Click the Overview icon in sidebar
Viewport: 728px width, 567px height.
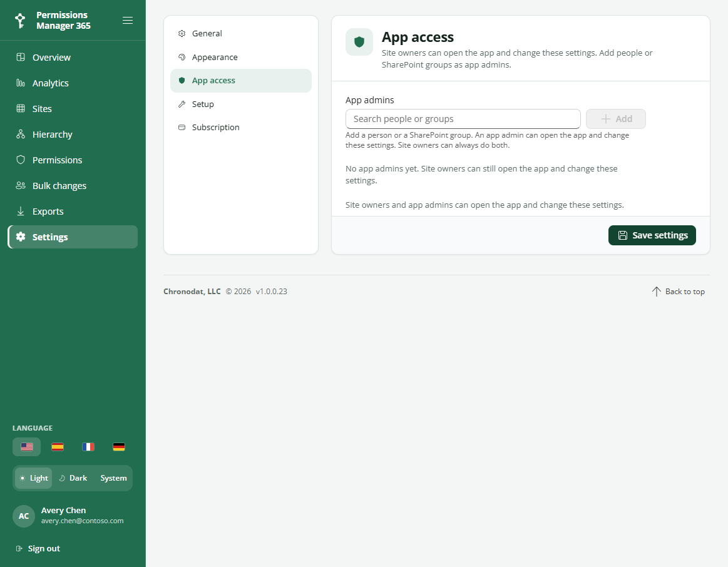21,57
